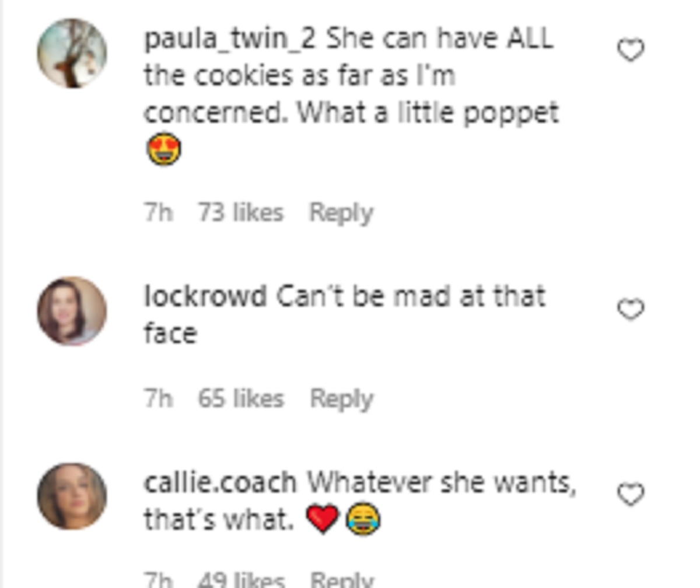700x588 pixels.
Task: View the 65 likes list
Action: click(x=241, y=399)
